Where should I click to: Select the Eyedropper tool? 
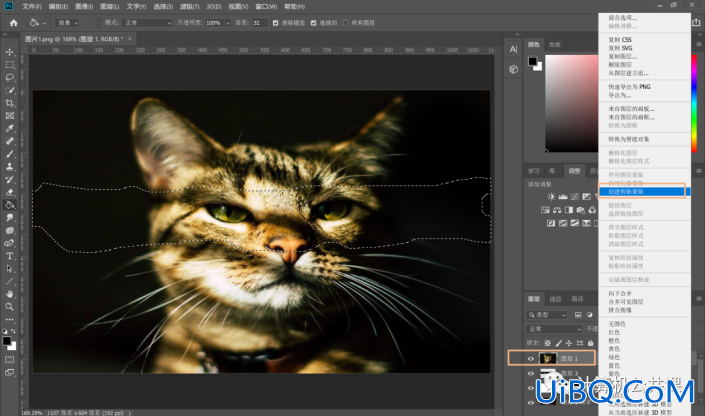(9, 128)
